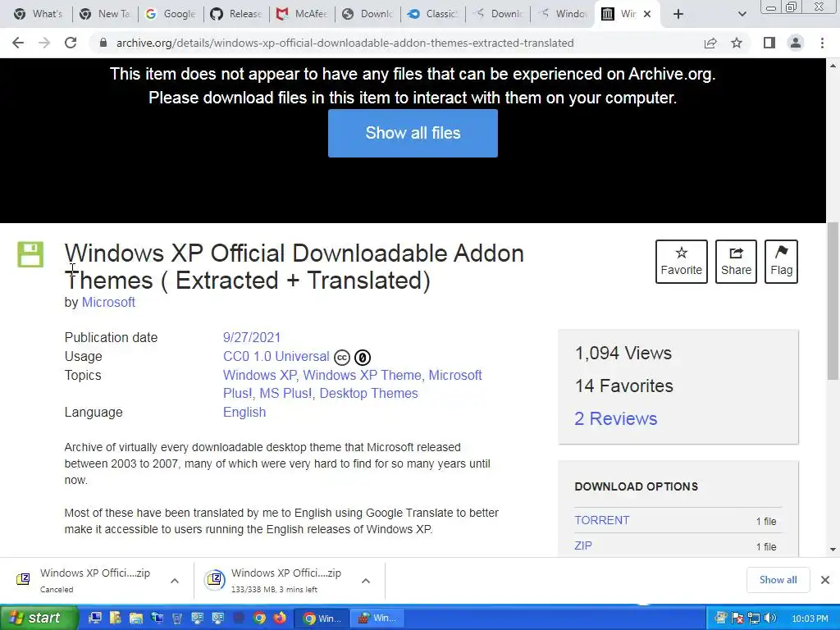Click the page vertical scrollbar thumb

click(833, 301)
